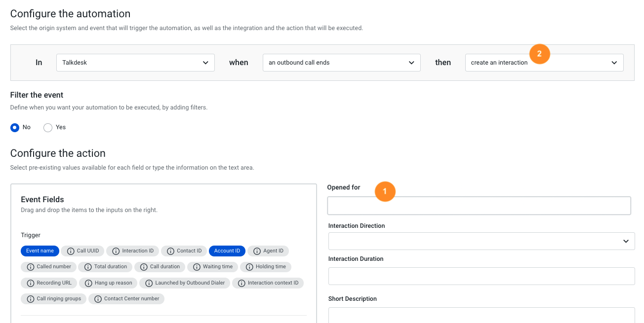Click the Event name field chip
The image size is (644, 323).
[x=40, y=251]
